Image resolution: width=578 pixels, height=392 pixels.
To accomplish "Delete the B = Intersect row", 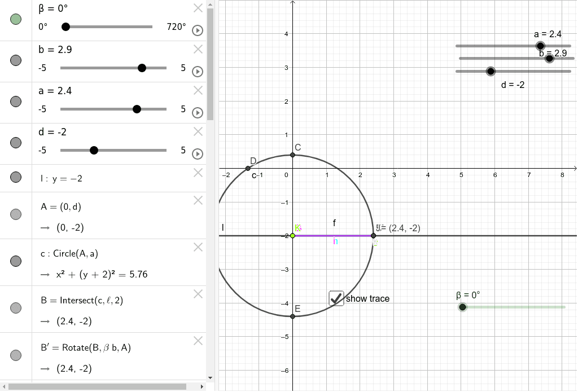I will click(x=198, y=294).
